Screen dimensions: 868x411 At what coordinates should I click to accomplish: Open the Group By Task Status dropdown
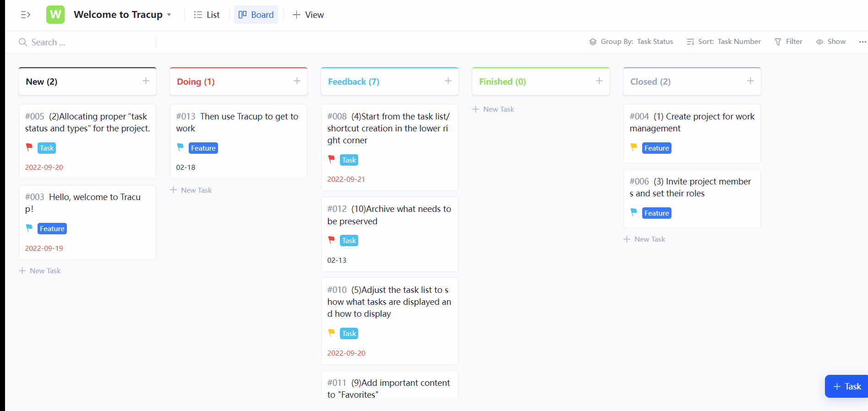[x=631, y=42]
